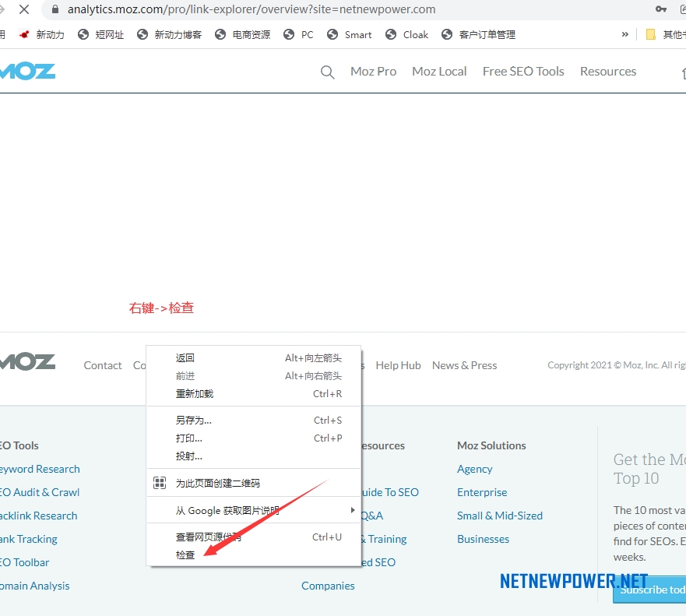
Task: Open the Q&A link
Action: tap(372, 516)
